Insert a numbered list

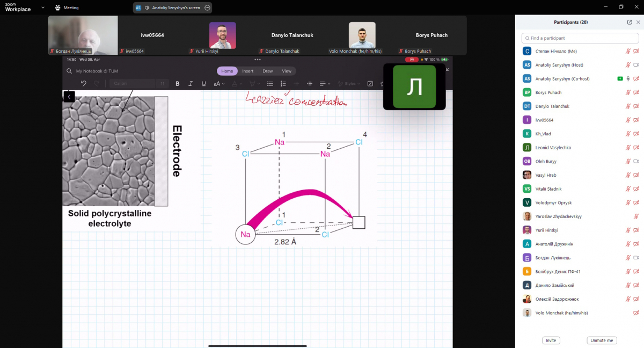click(x=283, y=84)
